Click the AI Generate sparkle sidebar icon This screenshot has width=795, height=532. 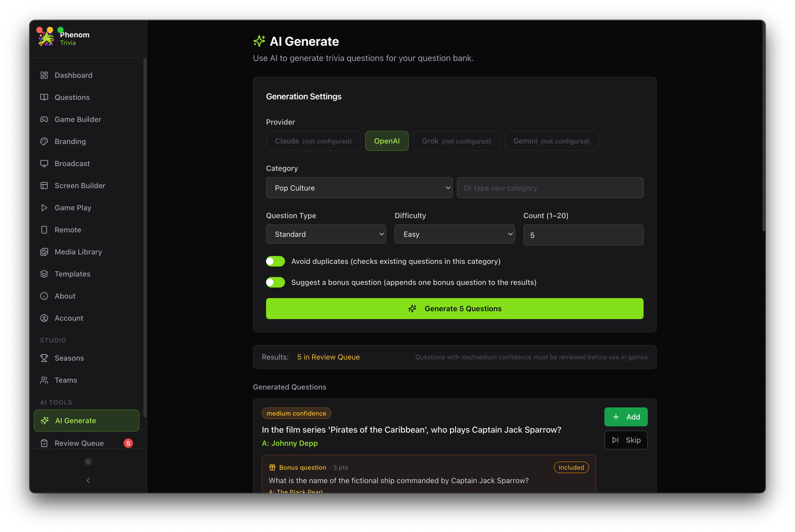pos(45,420)
